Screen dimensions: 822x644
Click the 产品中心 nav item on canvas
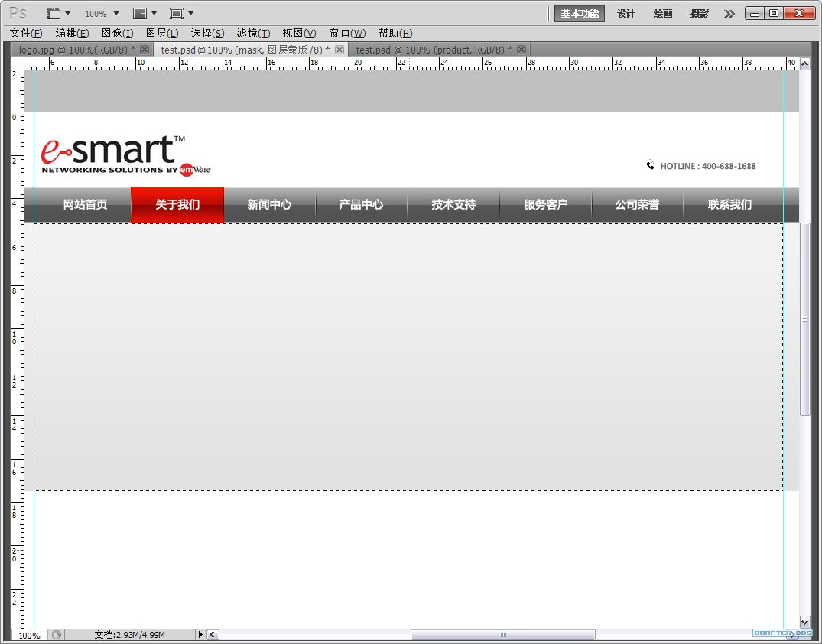tap(361, 204)
